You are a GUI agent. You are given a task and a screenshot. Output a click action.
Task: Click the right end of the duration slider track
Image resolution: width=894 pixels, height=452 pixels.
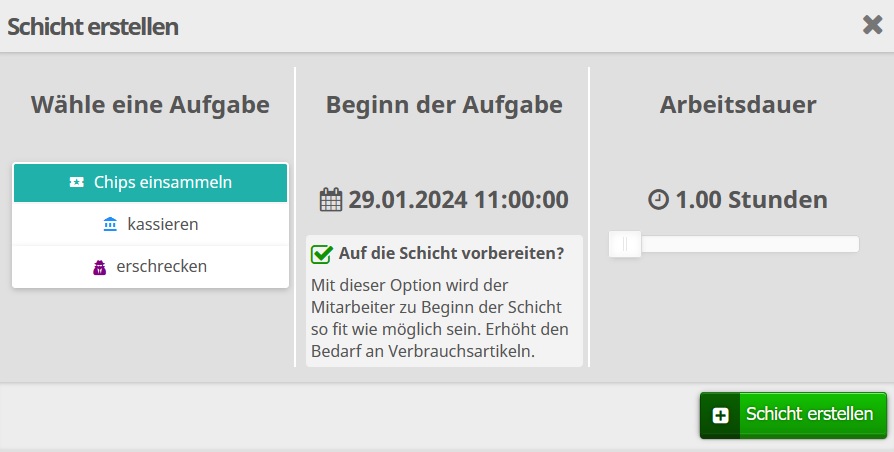coord(853,244)
